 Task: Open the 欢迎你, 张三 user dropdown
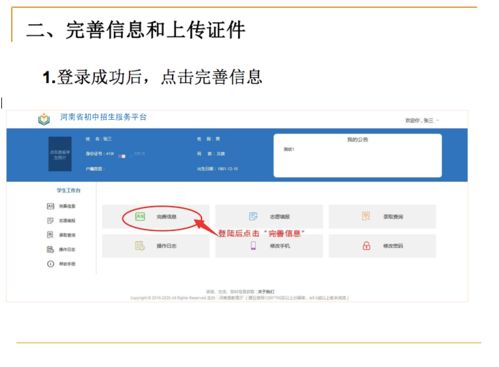tap(422, 120)
